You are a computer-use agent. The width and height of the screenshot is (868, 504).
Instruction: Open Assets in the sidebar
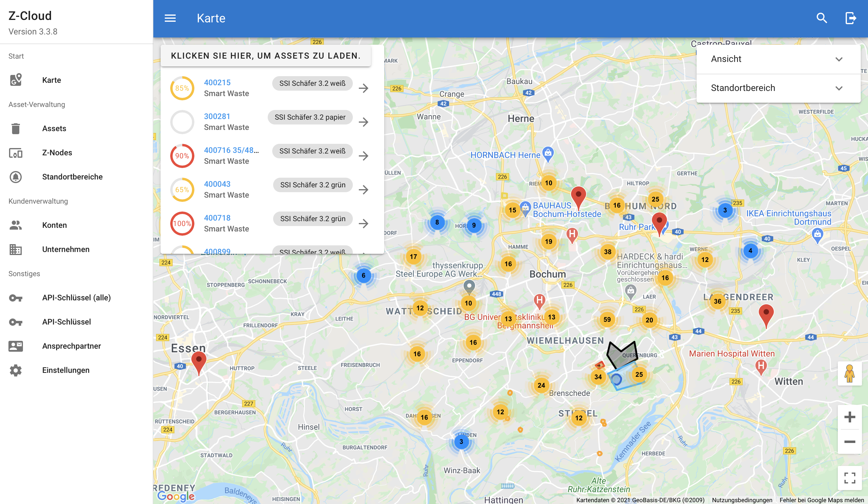tap(54, 129)
